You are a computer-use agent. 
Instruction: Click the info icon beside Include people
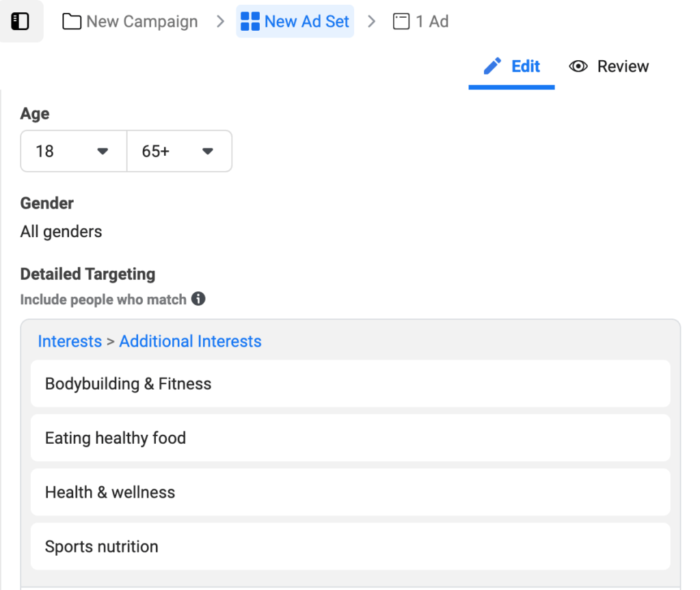pos(198,299)
